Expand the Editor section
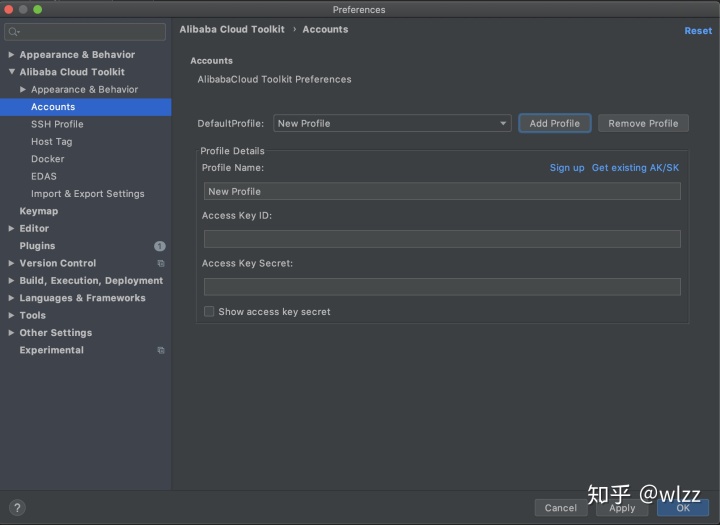 click(11, 228)
